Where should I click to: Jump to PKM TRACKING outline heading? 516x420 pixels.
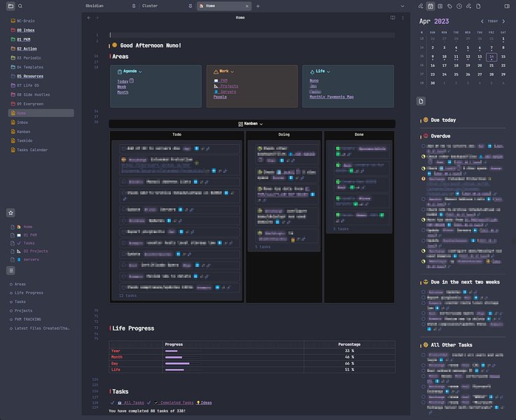27,319
